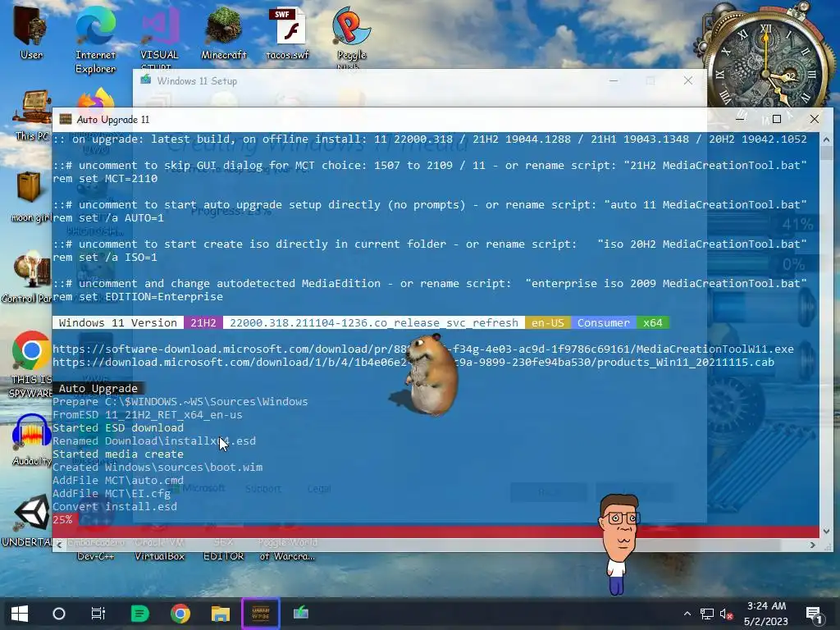Maximize the Auto Upgrade 11 window
The image size is (840, 630).
pos(777,119)
